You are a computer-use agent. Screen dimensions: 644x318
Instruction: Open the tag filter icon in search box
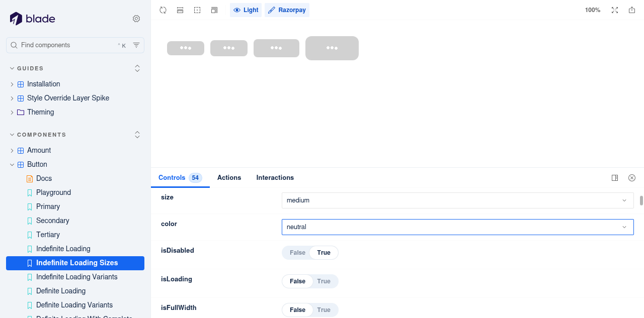[x=136, y=45]
